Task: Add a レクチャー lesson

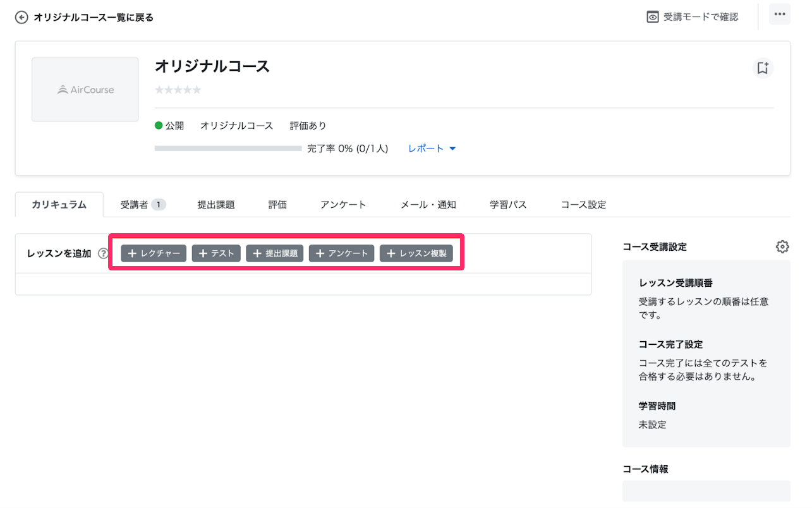Action: tap(154, 253)
